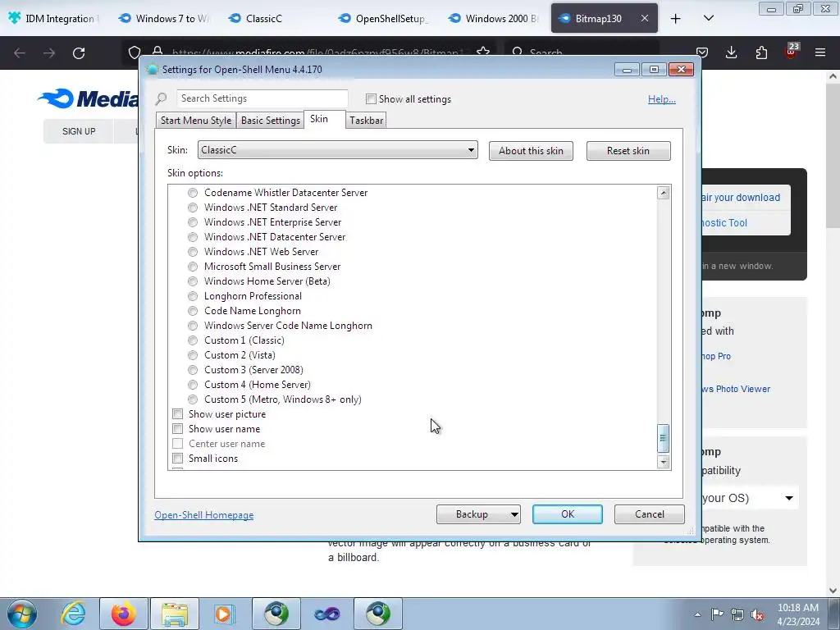840x630 pixels.
Task: Click the Firefox reload page icon
Action: point(79,53)
